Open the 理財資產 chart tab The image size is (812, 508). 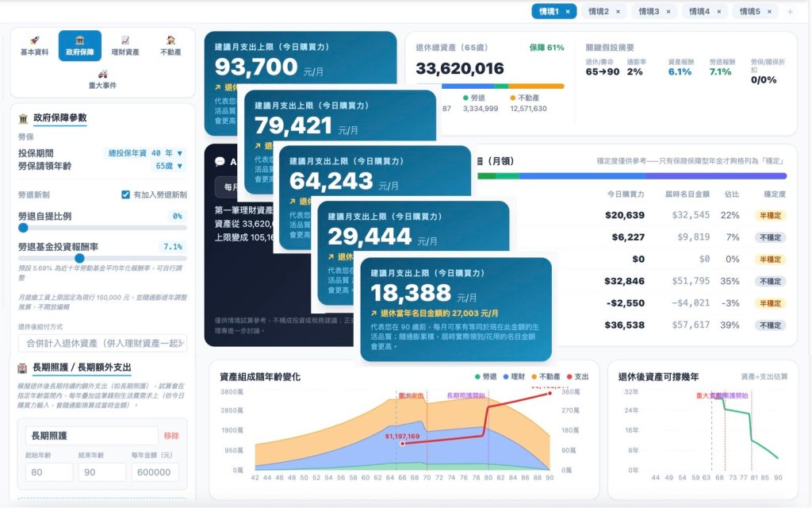[x=125, y=45]
